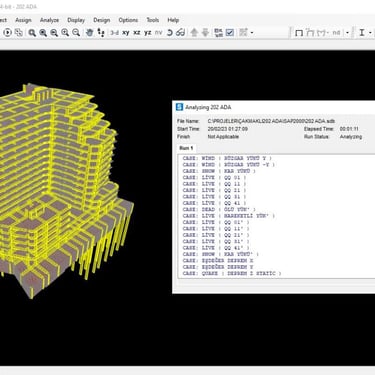Set view to xz plane
Screen dimensions: 375x375
coord(137,33)
